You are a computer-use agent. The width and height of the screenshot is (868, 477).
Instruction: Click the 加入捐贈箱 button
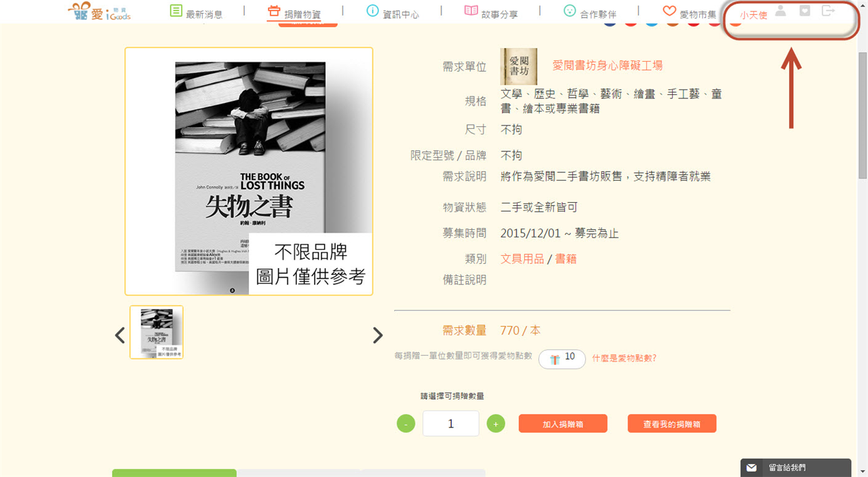pos(563,424)
